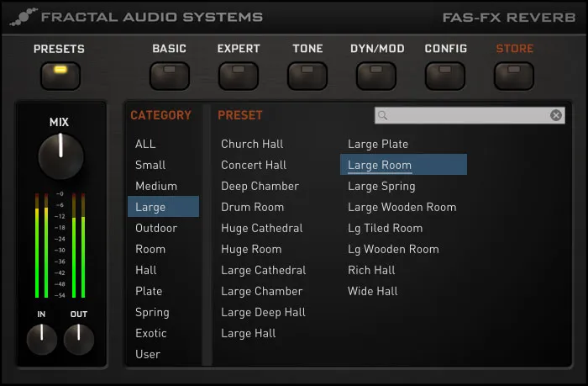Load the Large Spring preset
Image resolution: width=588 pixels, height=386 pixels.
381,186
